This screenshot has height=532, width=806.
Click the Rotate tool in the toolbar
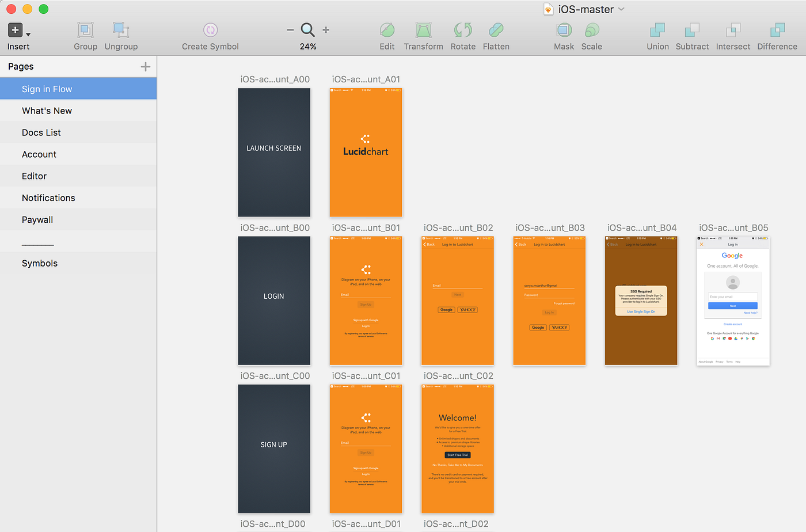[x=463, y=35]
